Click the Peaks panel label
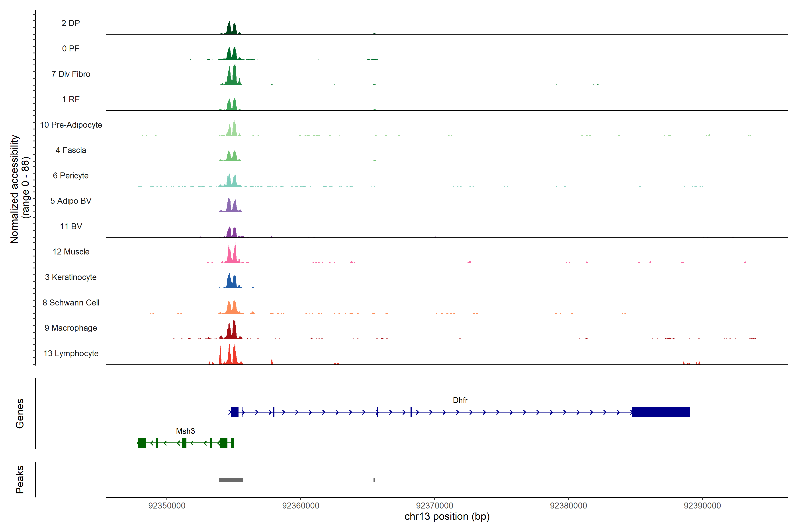Screen dimensions: 798x532 (x=20, y=479)
